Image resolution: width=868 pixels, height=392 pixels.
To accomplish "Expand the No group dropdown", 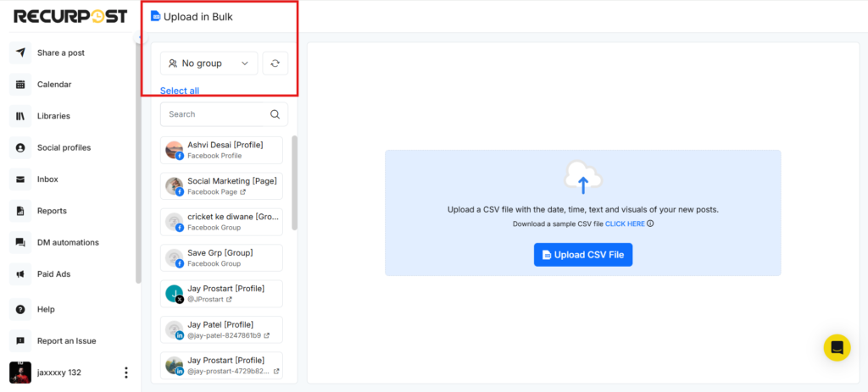I will click(x=209, y=63).
